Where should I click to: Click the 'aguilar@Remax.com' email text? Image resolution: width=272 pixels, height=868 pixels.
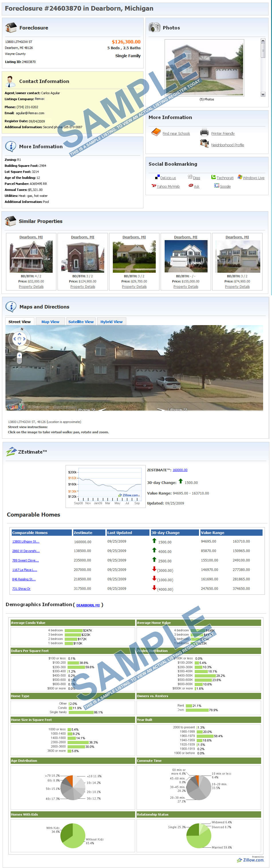pyautogui.click(x=30, y=113)
